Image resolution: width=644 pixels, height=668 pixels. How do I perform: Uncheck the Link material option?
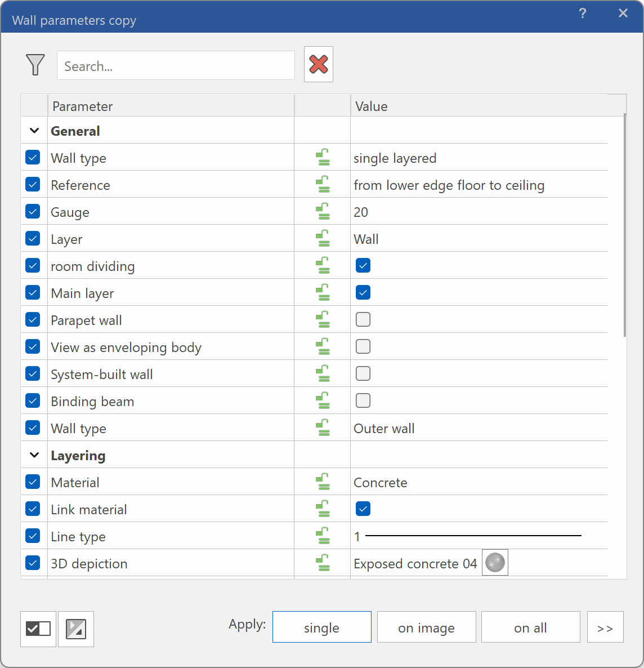point(363,509)
